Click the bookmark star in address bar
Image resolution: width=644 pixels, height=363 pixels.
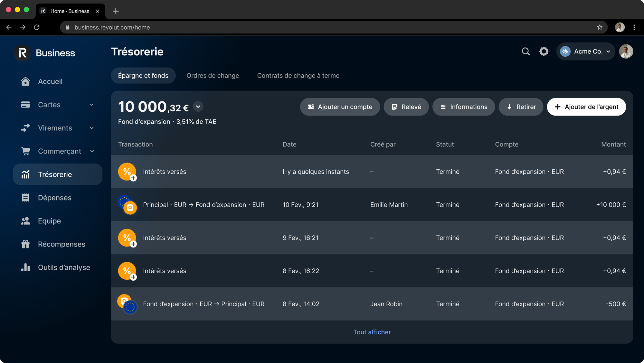pyautogui.click(x=599, y=27)
